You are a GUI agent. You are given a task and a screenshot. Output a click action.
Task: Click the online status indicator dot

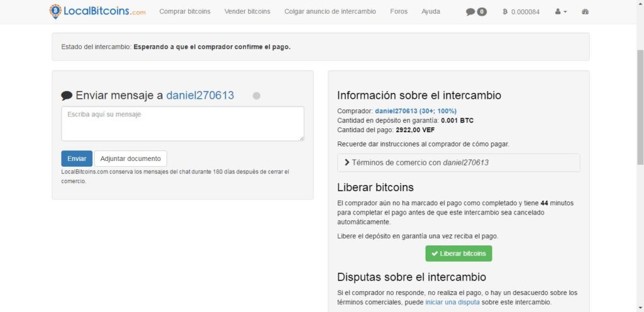coord(257,96)
